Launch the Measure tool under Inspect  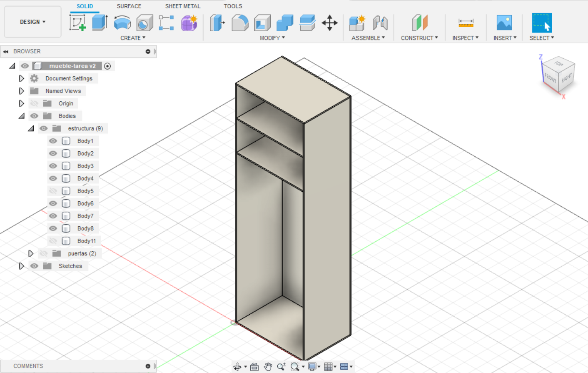[x=466, y=23]
